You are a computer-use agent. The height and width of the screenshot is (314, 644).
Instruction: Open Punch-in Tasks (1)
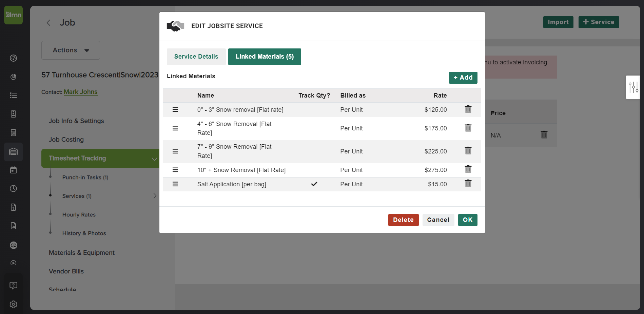click(85, 177)
